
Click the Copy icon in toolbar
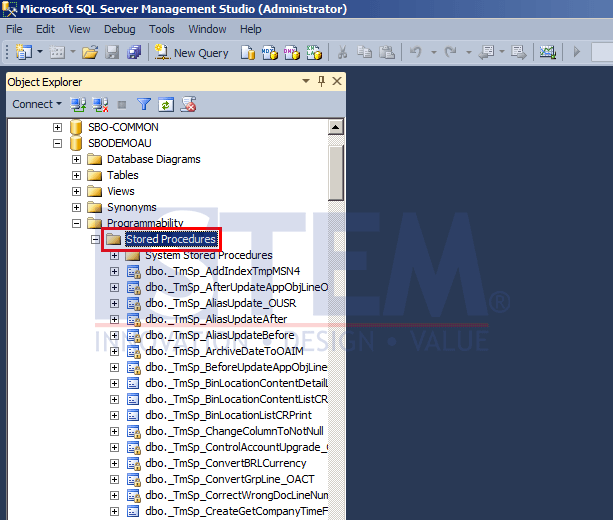pos(364,52)
